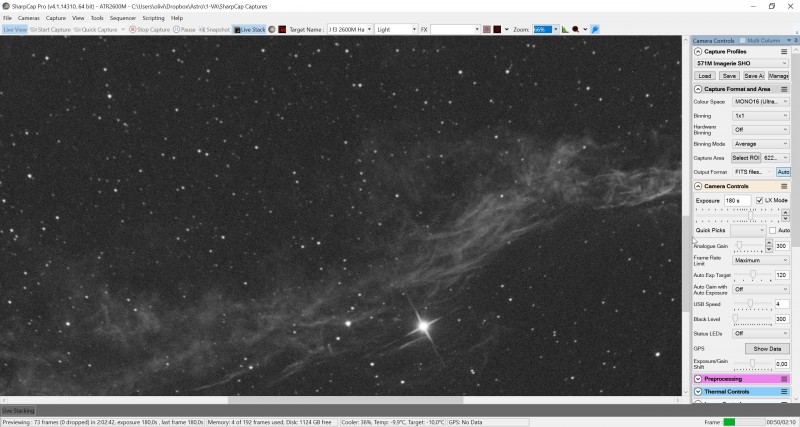Open the Status LEDs dropdown
800x427 pixels.
(761, 333)
